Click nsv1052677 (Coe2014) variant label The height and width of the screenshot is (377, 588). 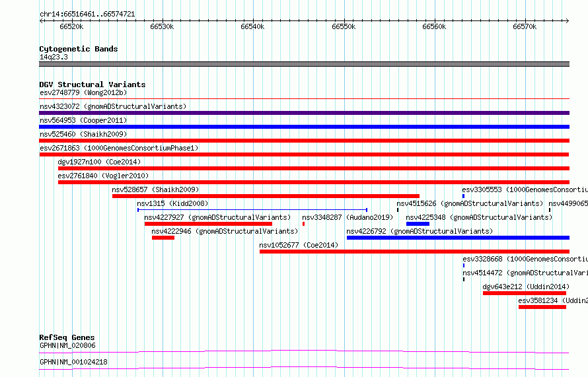pos(299,245)
